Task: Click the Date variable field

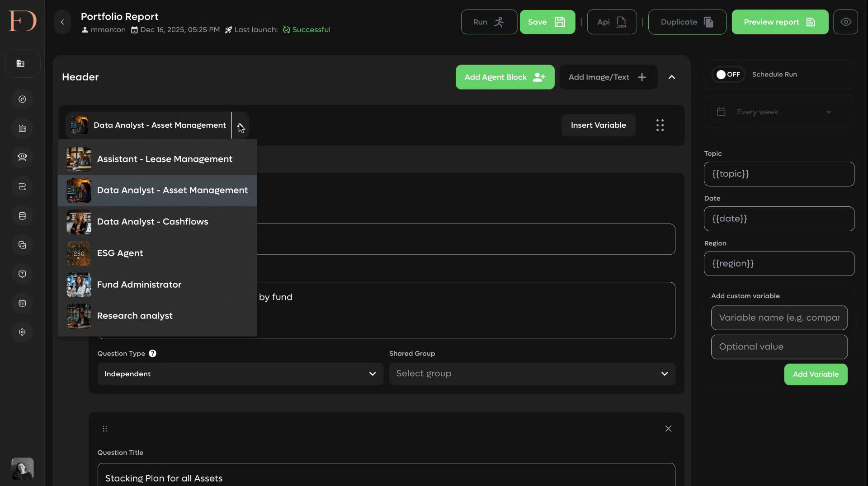Action: [779, 219]
